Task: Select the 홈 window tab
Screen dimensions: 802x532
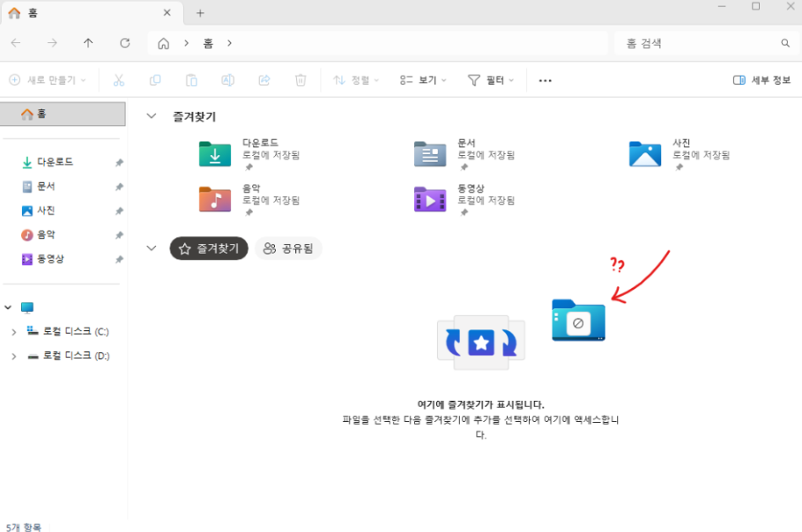Action: pos(92,13)
